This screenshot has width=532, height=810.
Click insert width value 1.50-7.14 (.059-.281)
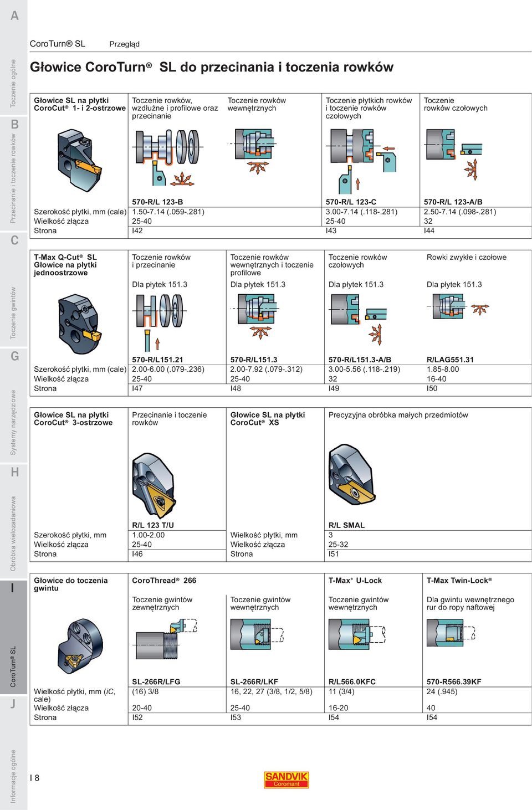pos(168,212)
